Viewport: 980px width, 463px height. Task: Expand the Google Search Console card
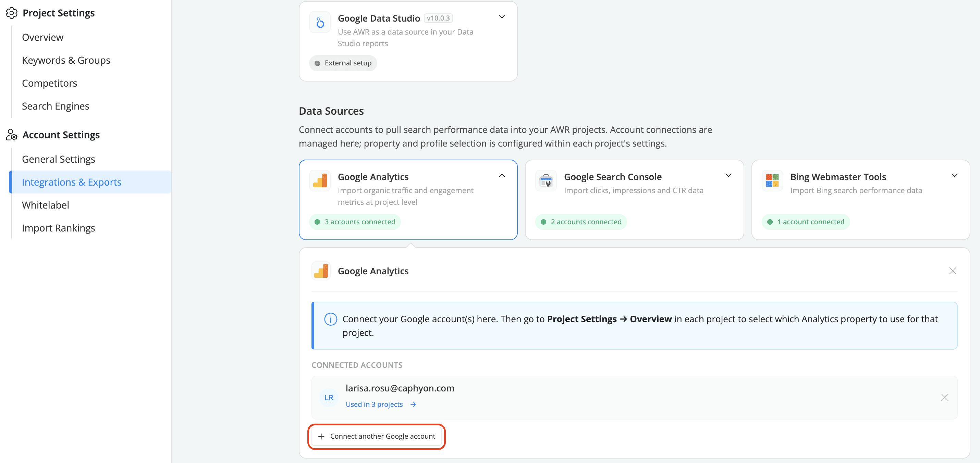pyautogui.click(x=728, y=175)
